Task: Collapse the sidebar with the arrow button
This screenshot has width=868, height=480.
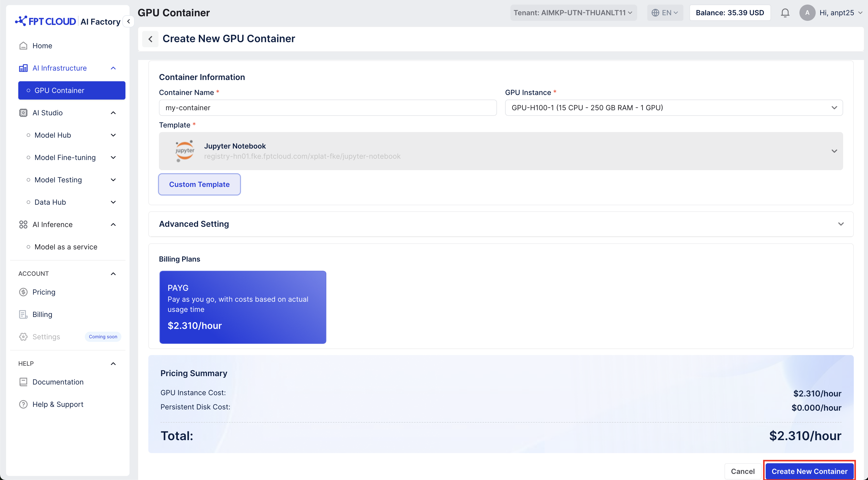Action: pos(128,21)
